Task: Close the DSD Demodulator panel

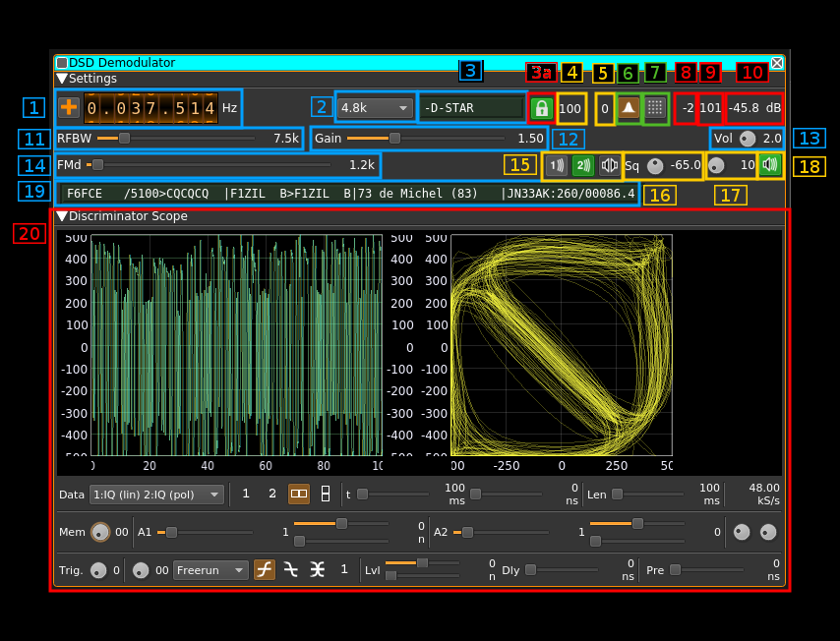Action: point(777,63)
